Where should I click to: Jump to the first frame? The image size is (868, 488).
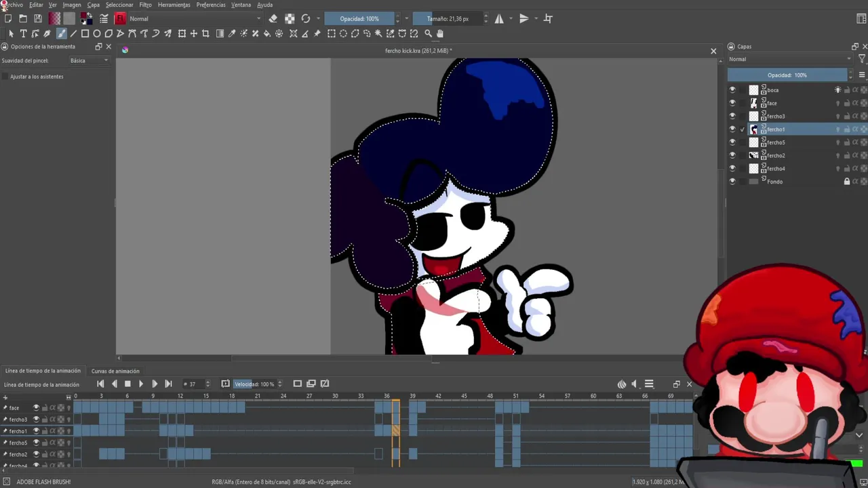tap(100, 384)
